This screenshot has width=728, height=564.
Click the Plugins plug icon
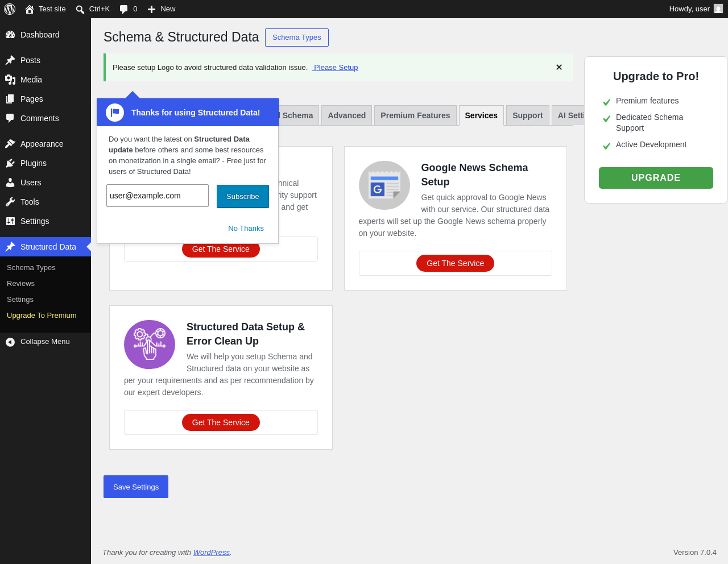(x=10, y=163)
